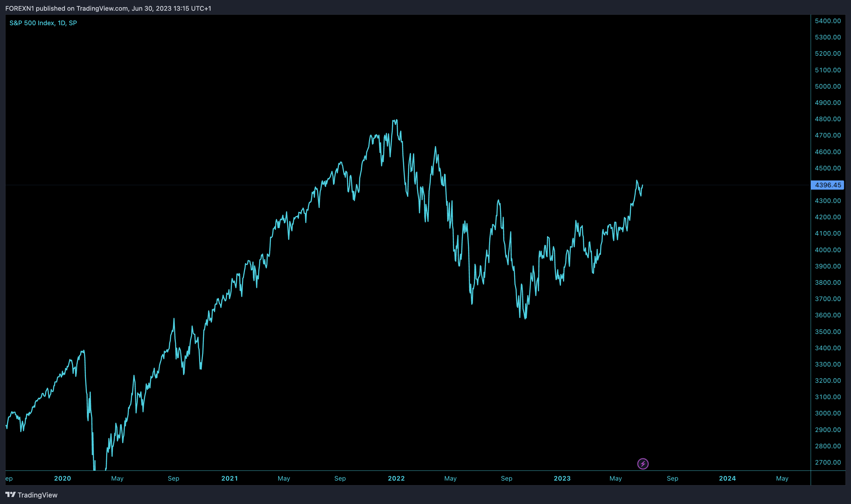Image resolution: width=851 pixels, height=504 pixels.
Task: Click the published on TradingView.com header text
Action: click(x=109, y=8)
